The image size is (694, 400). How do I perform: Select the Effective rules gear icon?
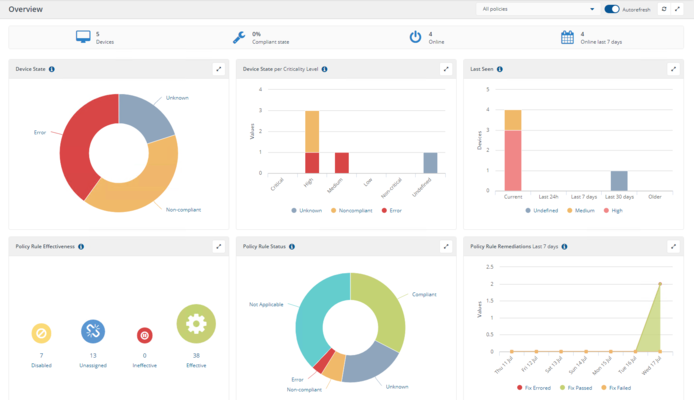pos(196,324)
